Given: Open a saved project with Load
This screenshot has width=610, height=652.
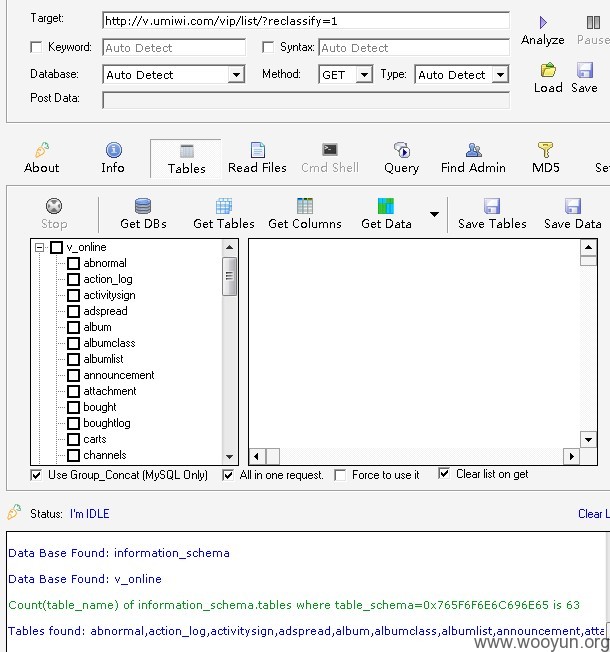Looking at the screenshot, I should coord(548,70).
